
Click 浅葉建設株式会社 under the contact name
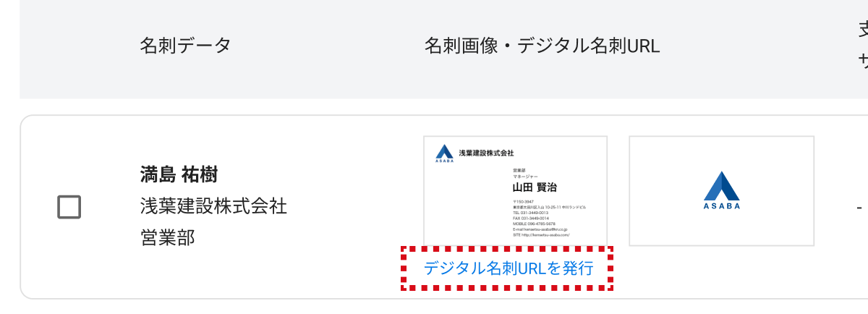point(213,207)
